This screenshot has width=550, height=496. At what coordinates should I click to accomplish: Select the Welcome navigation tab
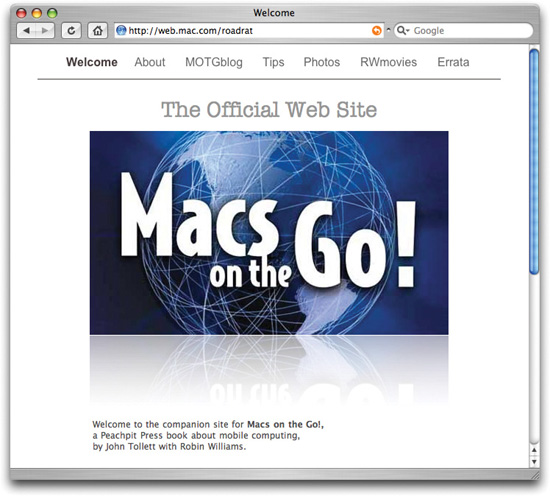92,62
